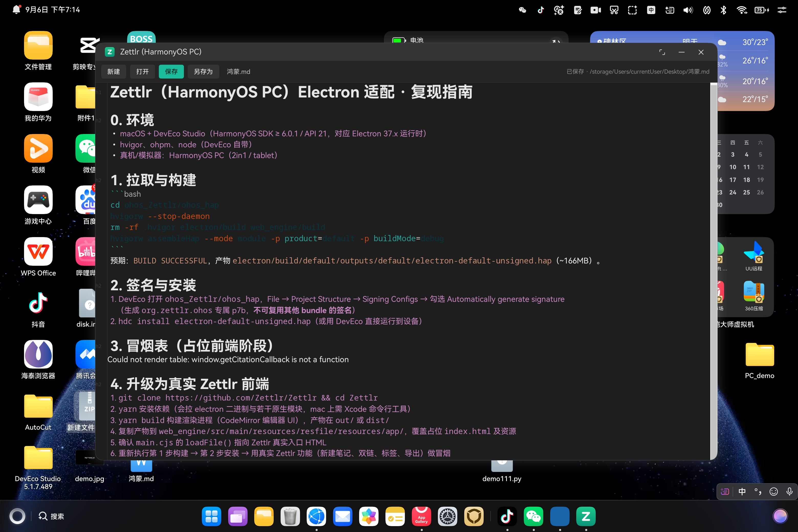Open App Gallery in dock
Screen dimensions: 798x532
click(422, 516)
